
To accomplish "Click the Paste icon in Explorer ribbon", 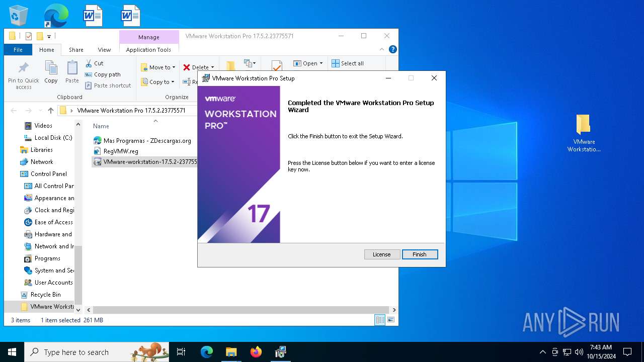I will point(72,71).
